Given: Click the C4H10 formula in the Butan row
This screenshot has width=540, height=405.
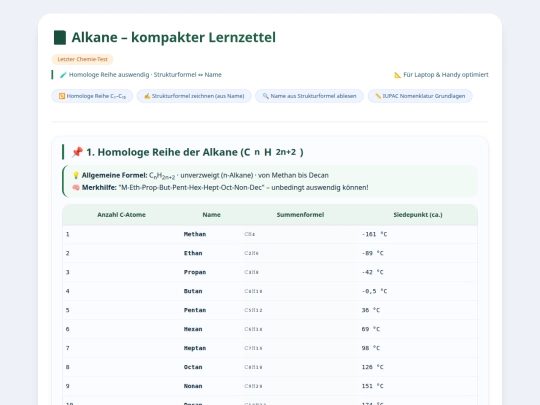Looking at the screenshot, I should (253, 291).
